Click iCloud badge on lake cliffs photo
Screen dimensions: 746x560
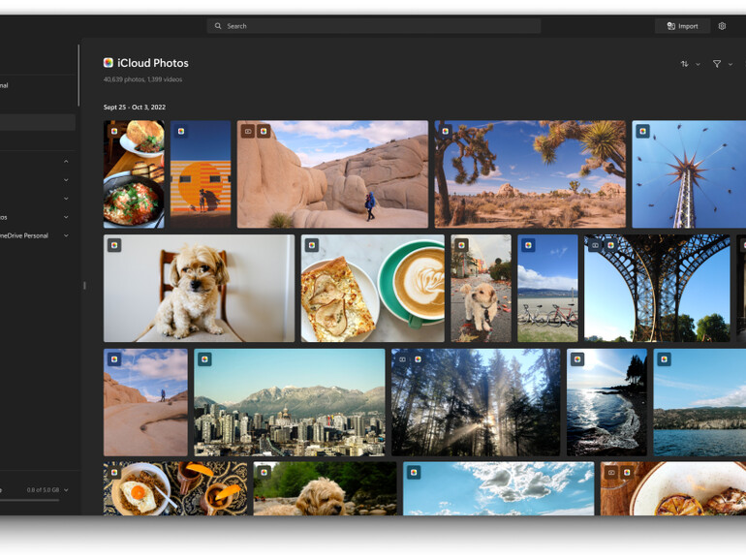point(665,359)
